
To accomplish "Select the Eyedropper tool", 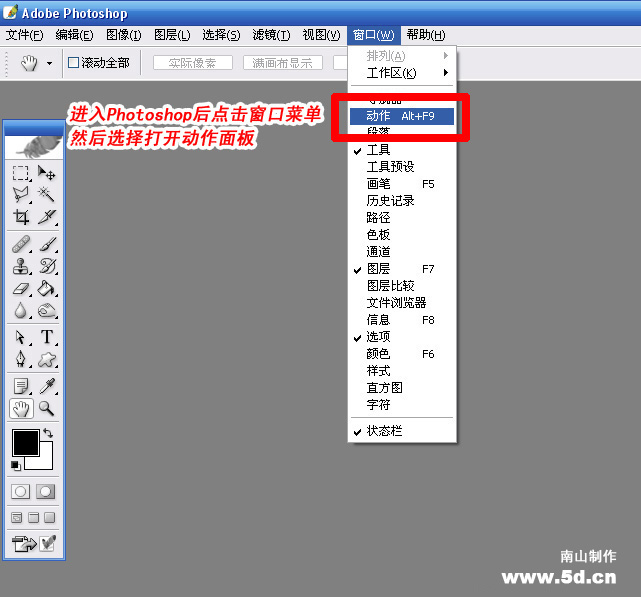I will (46, 386).
